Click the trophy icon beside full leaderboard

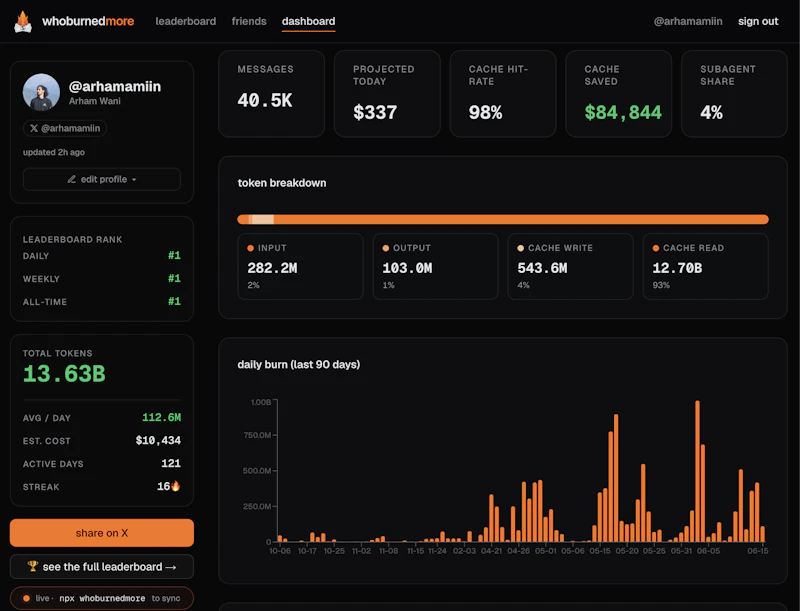33,566
